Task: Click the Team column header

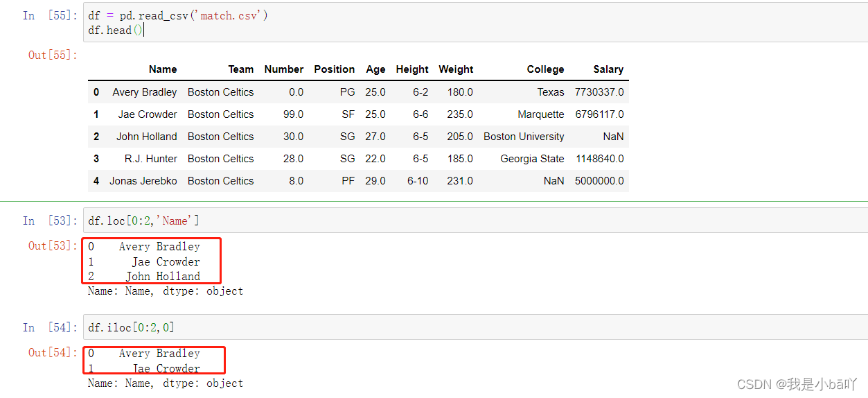Action: [x=241, y=69]
